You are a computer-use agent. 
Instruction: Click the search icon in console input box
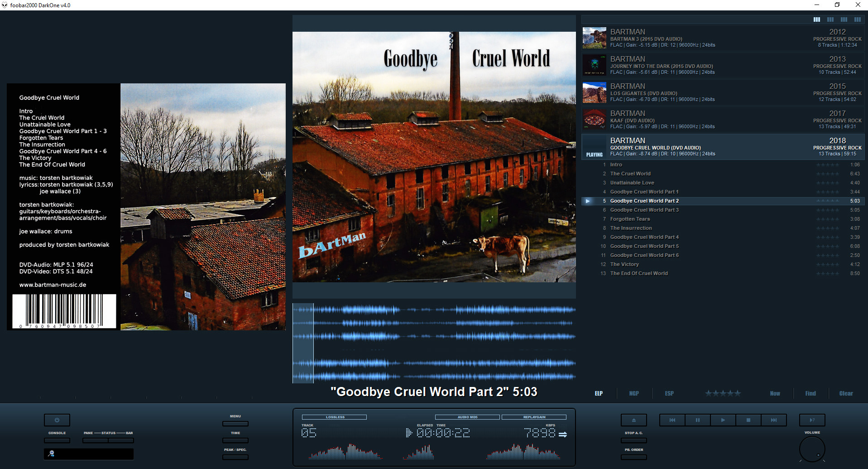(x=51, y=454)
